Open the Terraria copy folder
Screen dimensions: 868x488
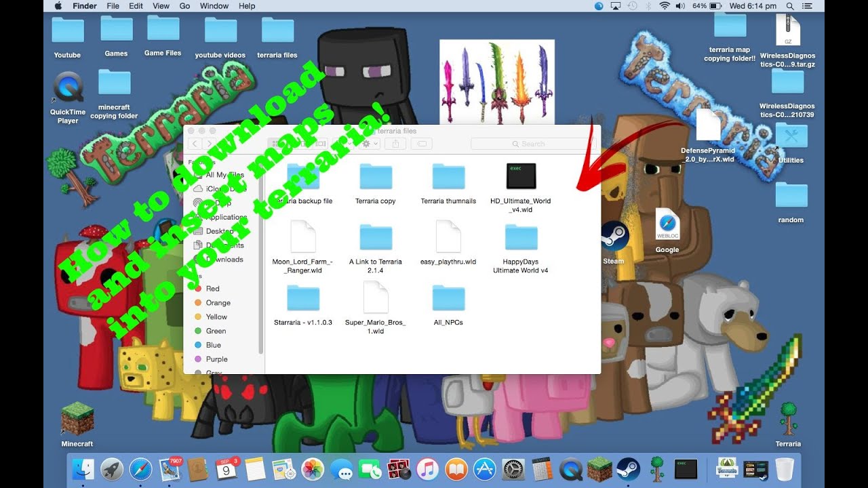click(x=376, y=177)
